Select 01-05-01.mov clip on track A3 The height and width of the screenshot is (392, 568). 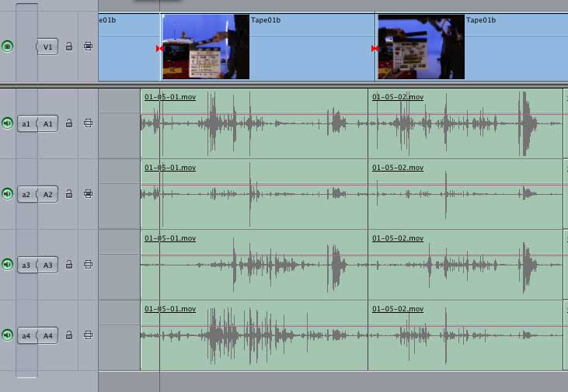[x=254, y=265]
